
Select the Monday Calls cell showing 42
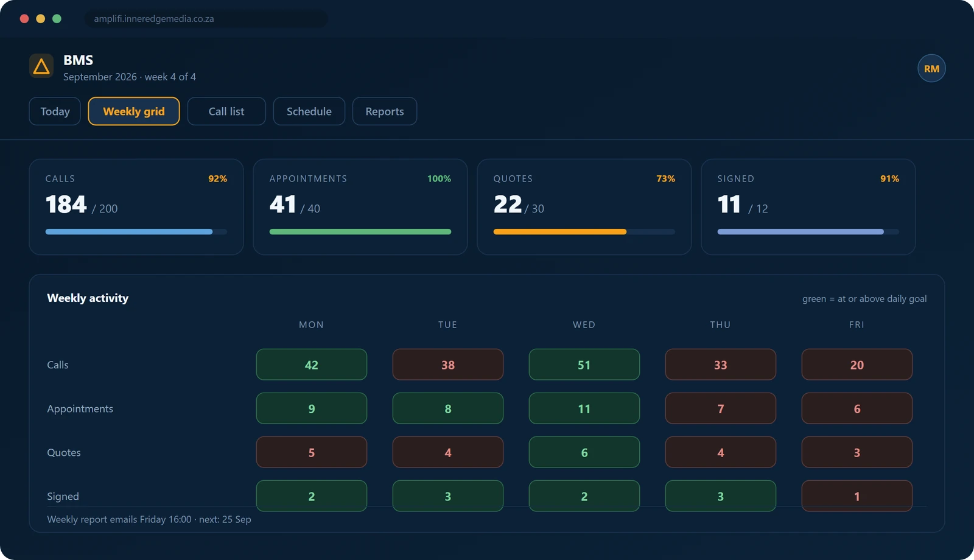click(312, 365)
